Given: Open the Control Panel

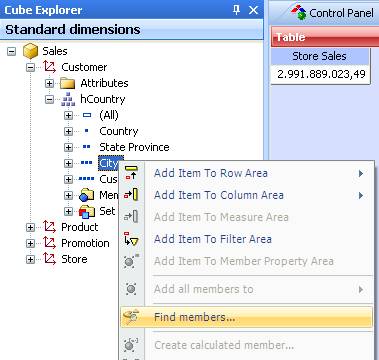Looking at the screenshot, I should point(332,13).
